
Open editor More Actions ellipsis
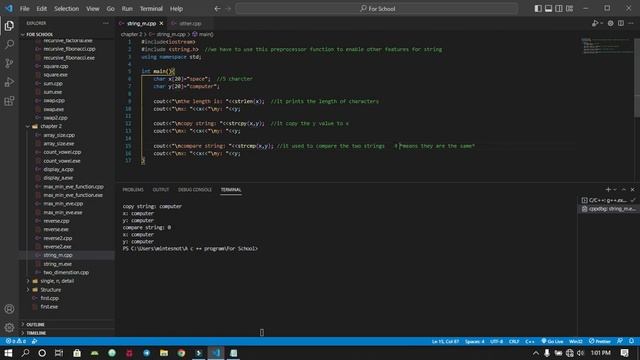[x=631, y=23]
